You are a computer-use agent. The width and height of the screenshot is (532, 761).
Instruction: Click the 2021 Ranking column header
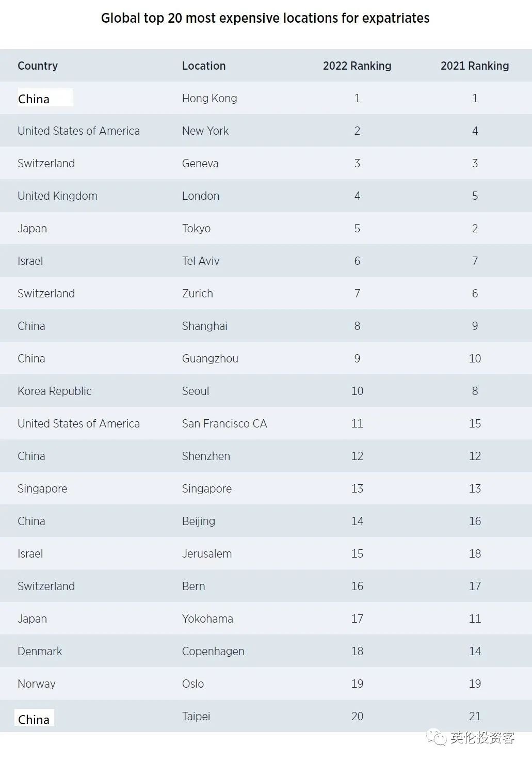[x=475, y=66]
